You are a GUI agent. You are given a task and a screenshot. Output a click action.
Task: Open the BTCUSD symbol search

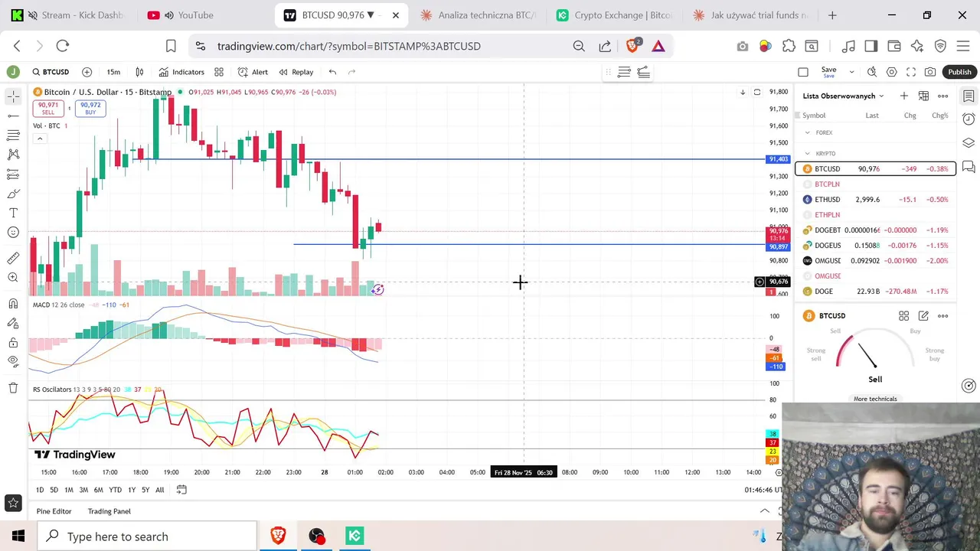(x=51, y=72)
